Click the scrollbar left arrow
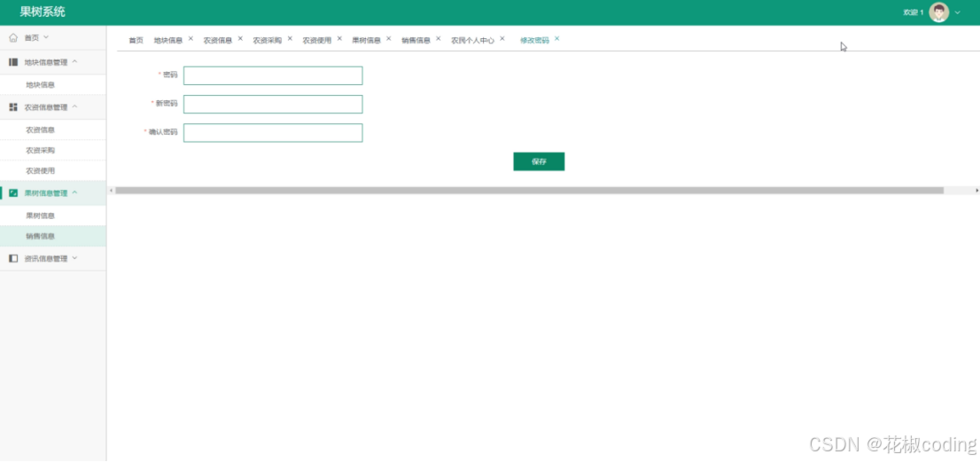Viewport: 980px width, 462px height. point(112,190)
